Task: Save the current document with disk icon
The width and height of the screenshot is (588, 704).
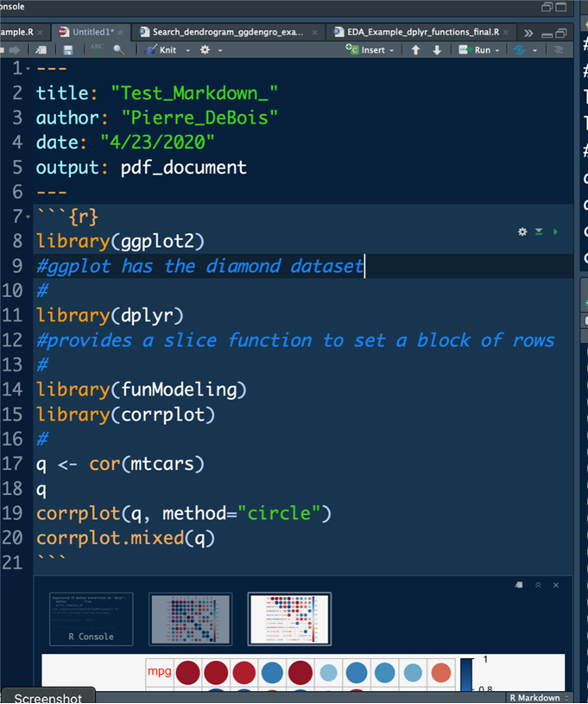Action: 68,50
